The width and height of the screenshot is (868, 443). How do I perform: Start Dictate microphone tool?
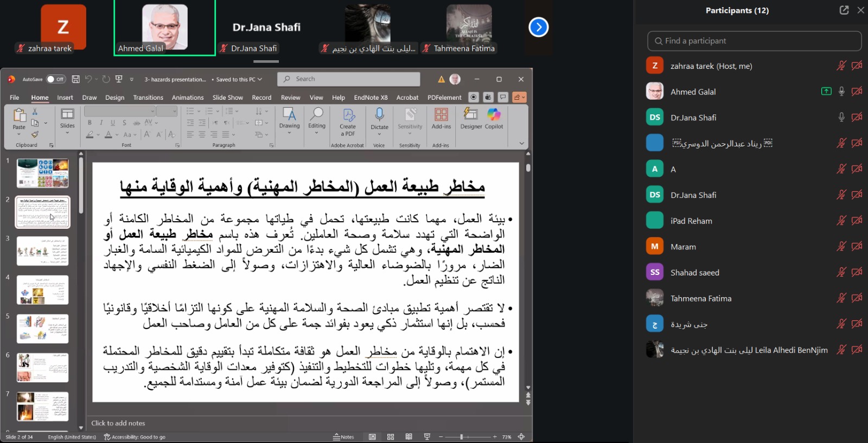click(x=379, y=118)
